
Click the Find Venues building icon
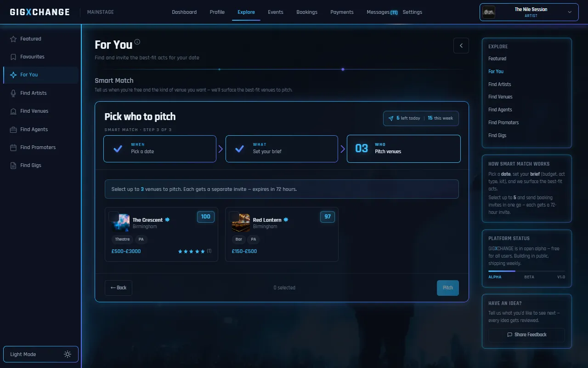coord(13,111)
